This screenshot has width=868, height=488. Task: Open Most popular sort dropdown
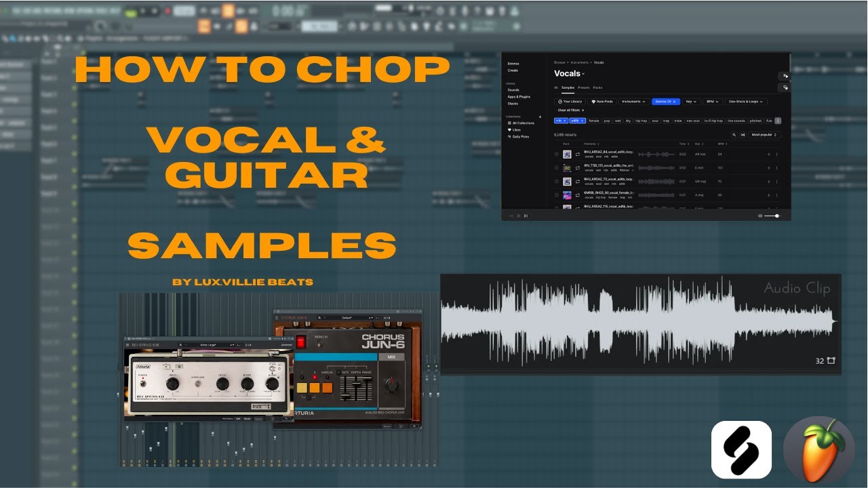[764, 135]
